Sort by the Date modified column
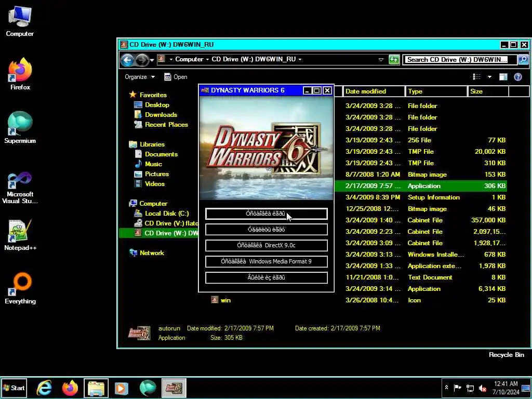 point(373,91)
